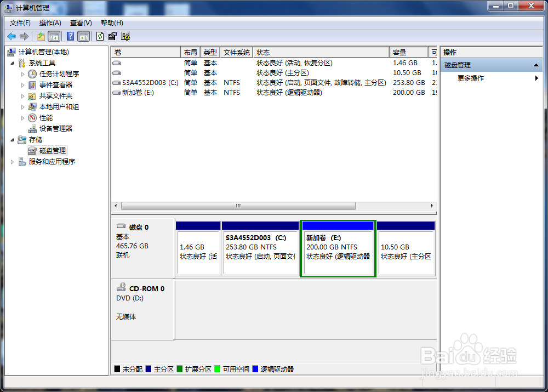The image size is (548, 392).
Task: Click the blue 逻辑驱动器 legend swatch
Action: 255,369
